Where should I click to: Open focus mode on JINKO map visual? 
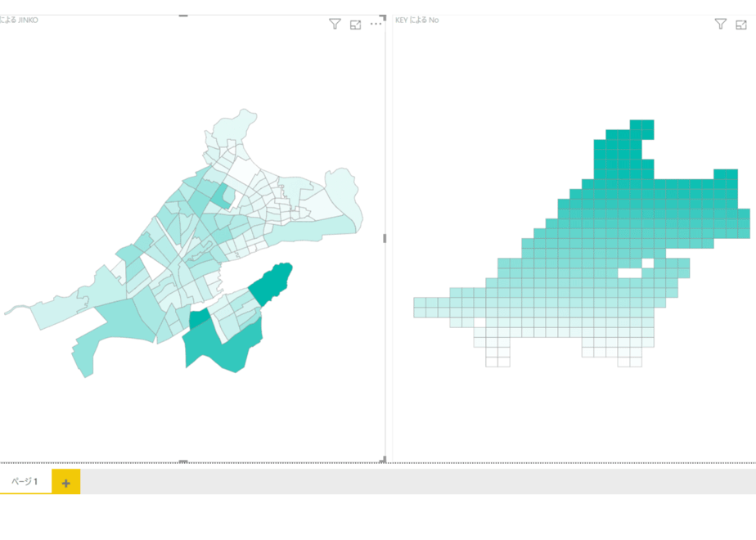[355, 25]
